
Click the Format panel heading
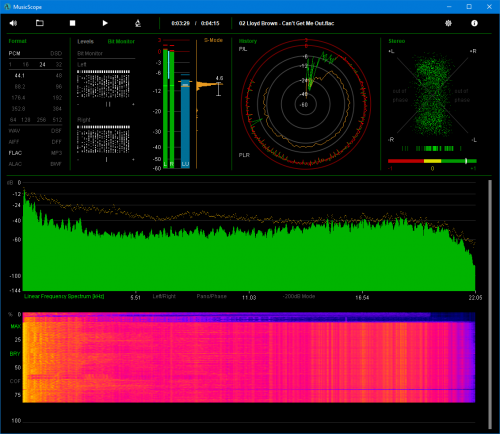tap(17, 41)
